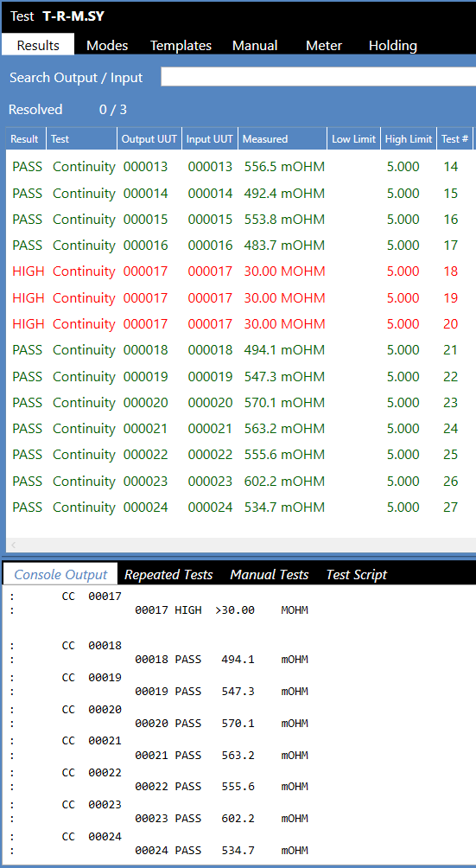Sort by the Test # column header
The height and width of the screenshot is (868, 476).
click(455, 139)
